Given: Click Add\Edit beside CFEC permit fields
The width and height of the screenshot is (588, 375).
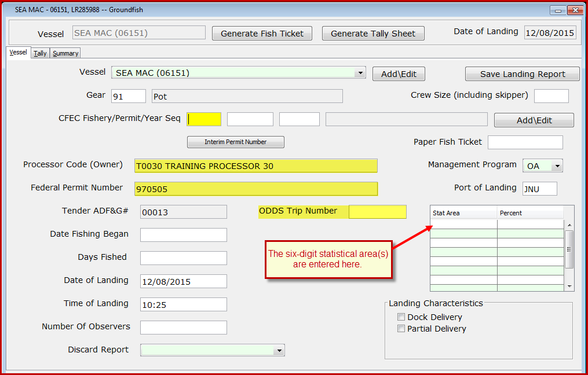Looking at the screenshot, I should (x=534, y=120).
